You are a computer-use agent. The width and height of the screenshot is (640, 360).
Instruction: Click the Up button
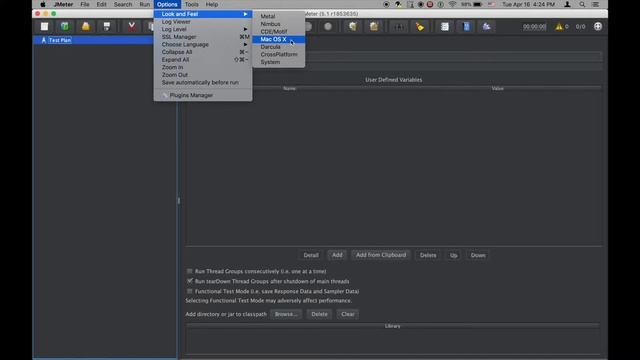point(453,255)
